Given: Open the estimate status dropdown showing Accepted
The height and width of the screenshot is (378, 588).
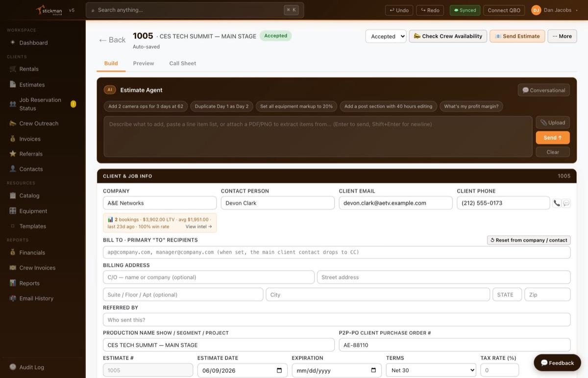Looking at the screenshot, I should tap(386, 36).
